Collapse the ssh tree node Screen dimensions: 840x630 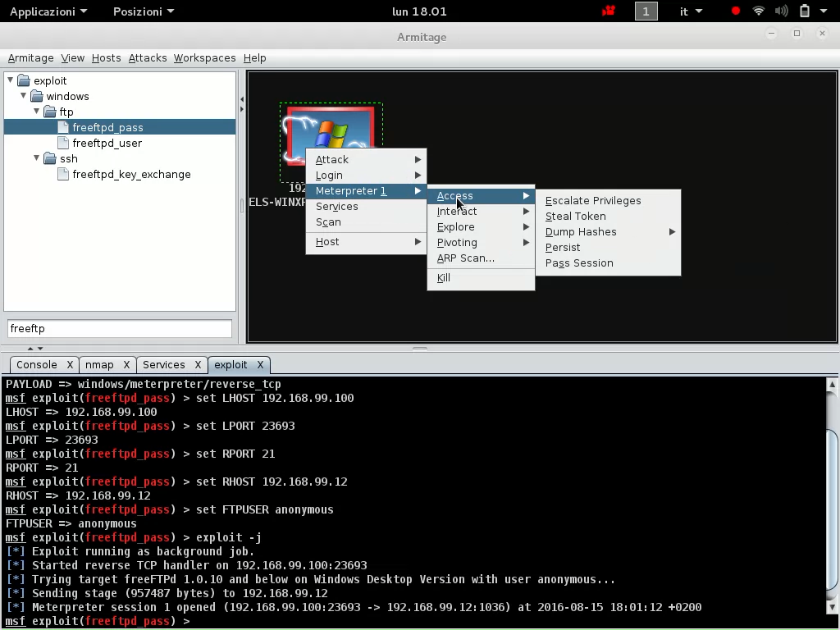(x=36, y=158)
